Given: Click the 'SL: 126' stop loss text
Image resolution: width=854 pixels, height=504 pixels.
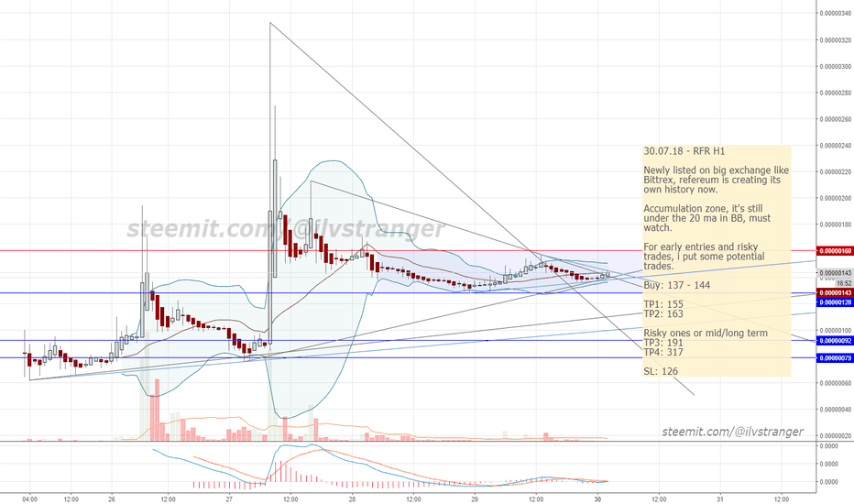Looking at the screenshot, I should coord(661,372).
